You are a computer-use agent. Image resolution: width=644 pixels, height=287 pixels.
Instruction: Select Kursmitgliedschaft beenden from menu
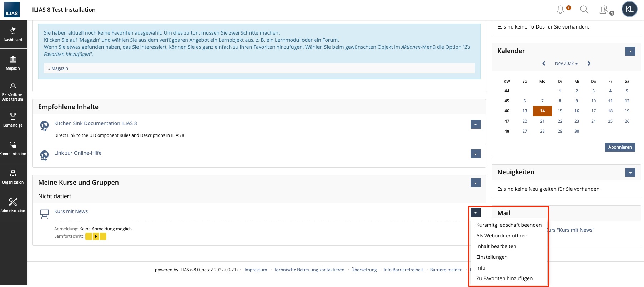509,225
